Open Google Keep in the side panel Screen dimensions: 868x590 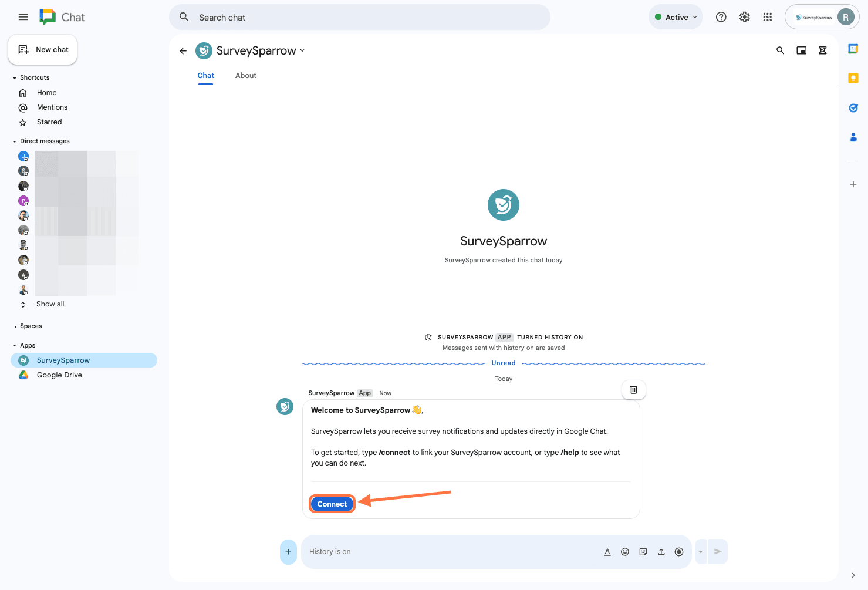point(853,78)
